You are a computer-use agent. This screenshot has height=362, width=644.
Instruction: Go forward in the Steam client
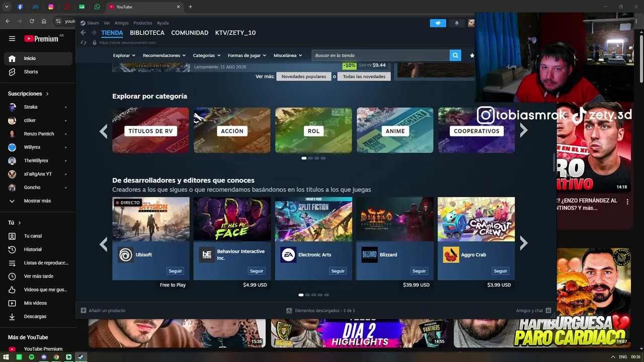click(x=94, y=33)
